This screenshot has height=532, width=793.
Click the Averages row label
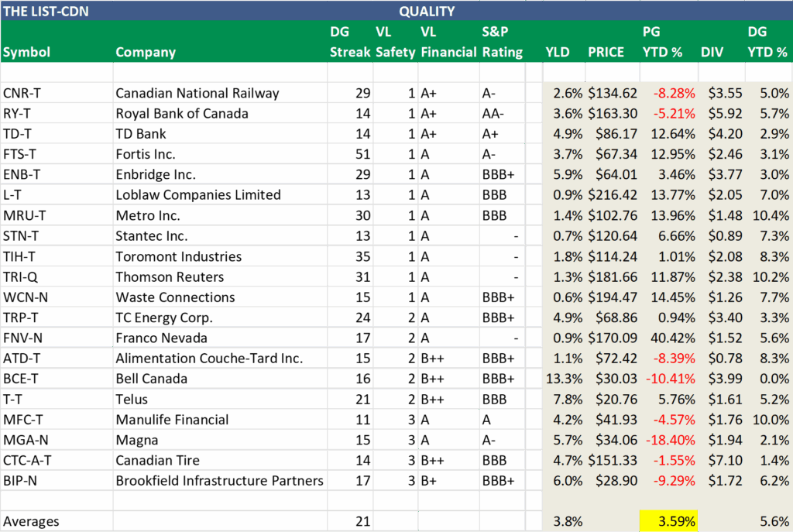pyautogui.click(x=31, y=521)
